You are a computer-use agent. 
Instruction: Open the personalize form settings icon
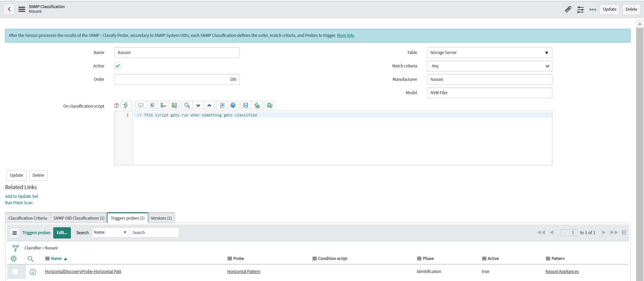point(580,9)
